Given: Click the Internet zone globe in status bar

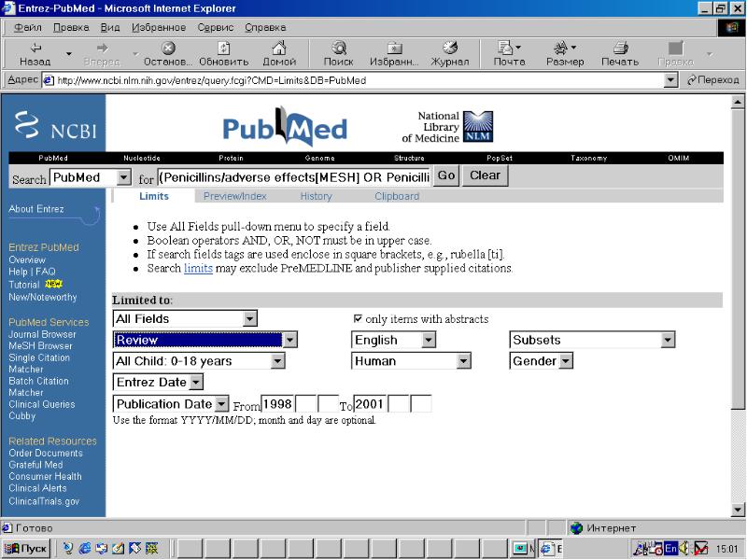Looking at the screenshot, I should click(x=576, y=528).
